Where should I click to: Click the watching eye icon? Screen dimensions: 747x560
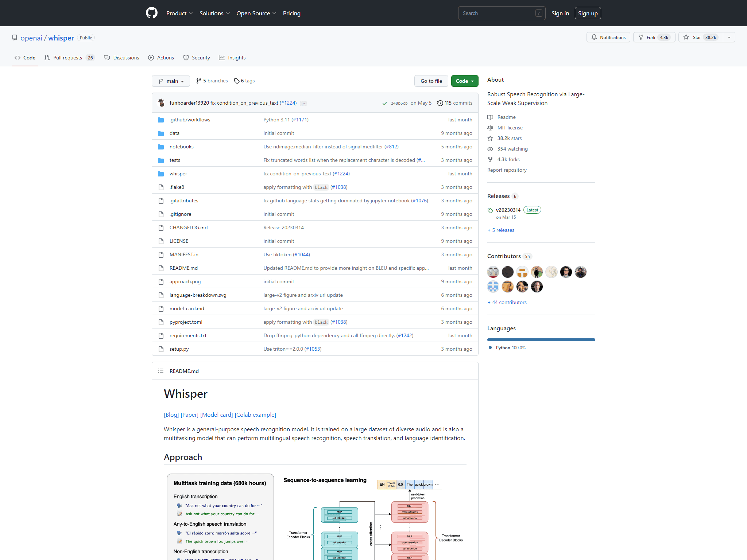[x=490, y=149]
